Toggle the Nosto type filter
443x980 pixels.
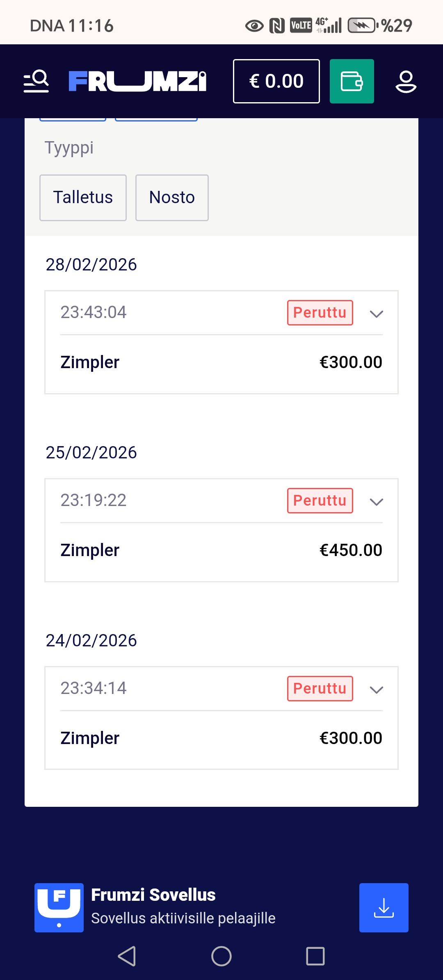point(172,197)
